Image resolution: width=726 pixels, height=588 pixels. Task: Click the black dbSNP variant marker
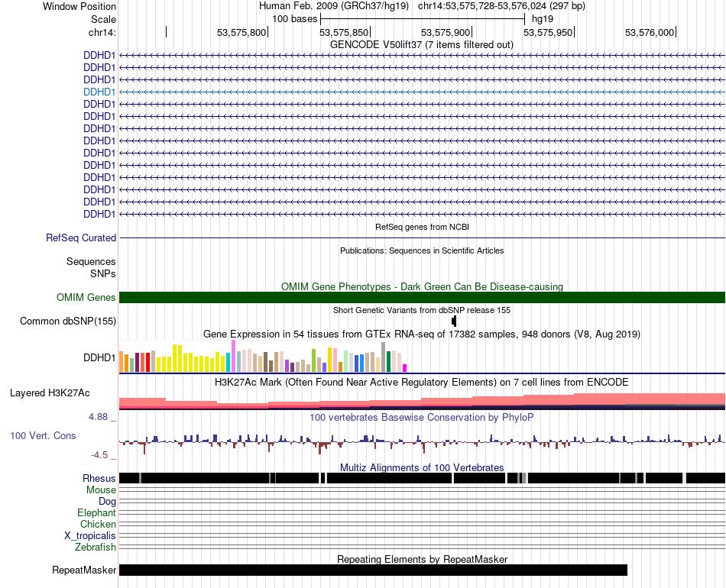point(454,321)
